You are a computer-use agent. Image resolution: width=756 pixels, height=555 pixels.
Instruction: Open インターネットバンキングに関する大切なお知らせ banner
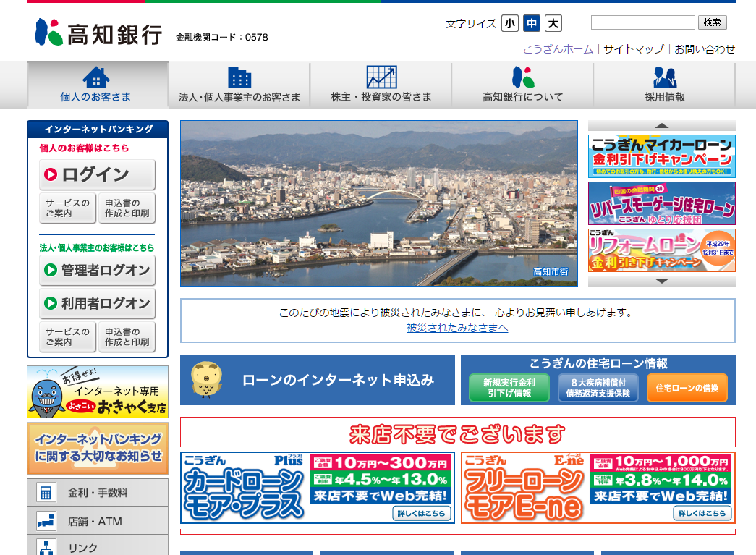click(98, 449)
